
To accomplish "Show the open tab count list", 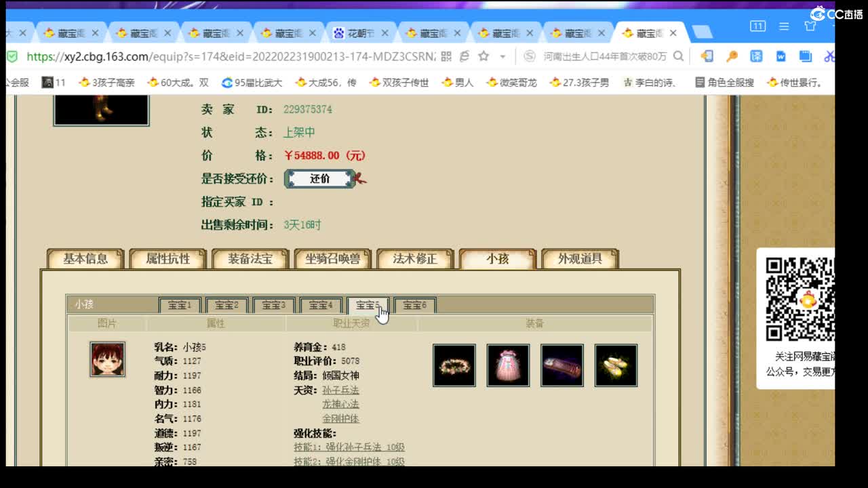I will pos(757,26).
